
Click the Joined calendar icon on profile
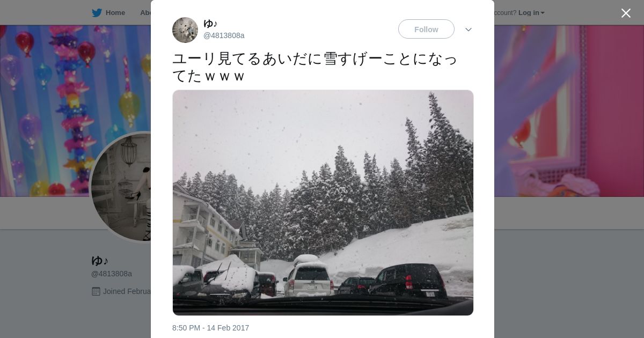[x=96, y=291]
